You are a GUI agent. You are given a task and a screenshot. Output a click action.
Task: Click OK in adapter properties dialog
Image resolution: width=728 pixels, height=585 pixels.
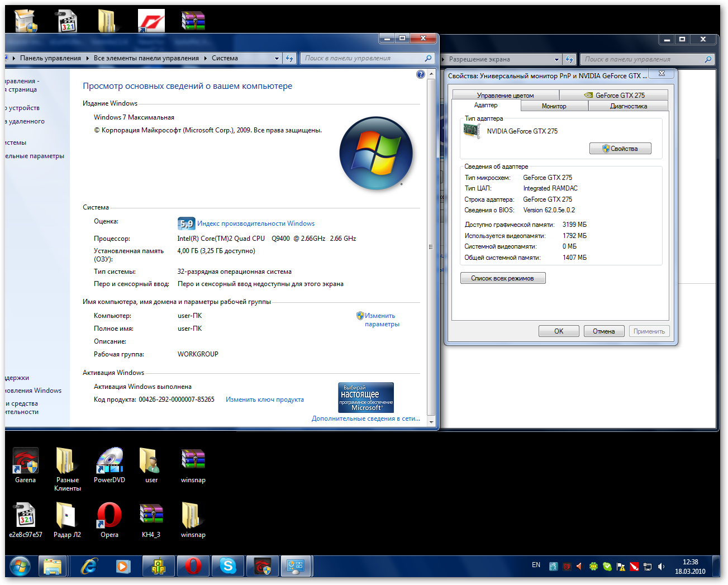tap(559, 331)
